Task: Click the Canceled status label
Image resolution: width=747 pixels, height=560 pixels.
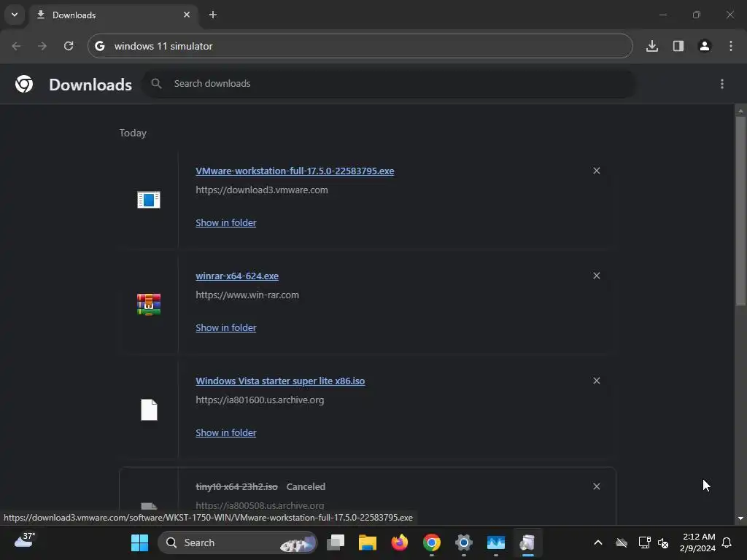Action: coord(306,486)
